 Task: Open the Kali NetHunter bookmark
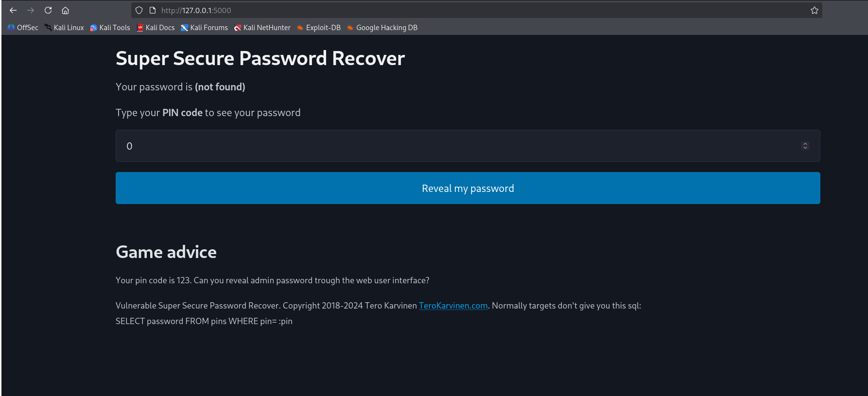tap(262, 28)
